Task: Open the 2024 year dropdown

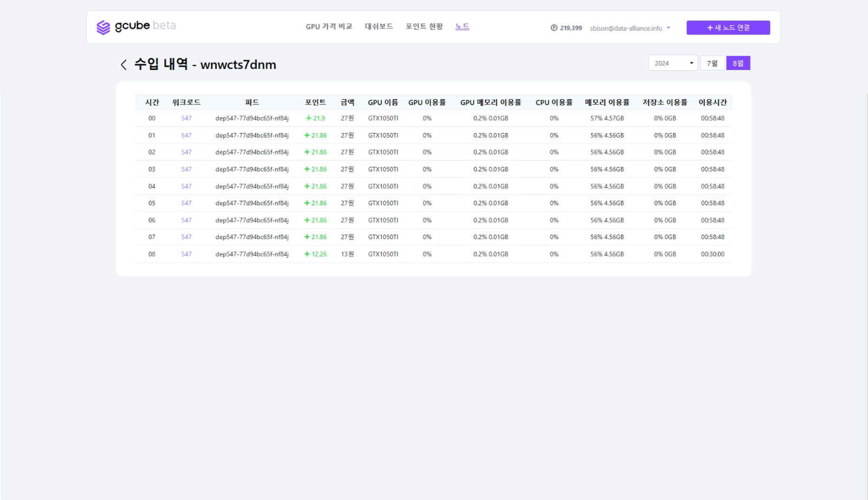Action: click(x=673, y=63)
